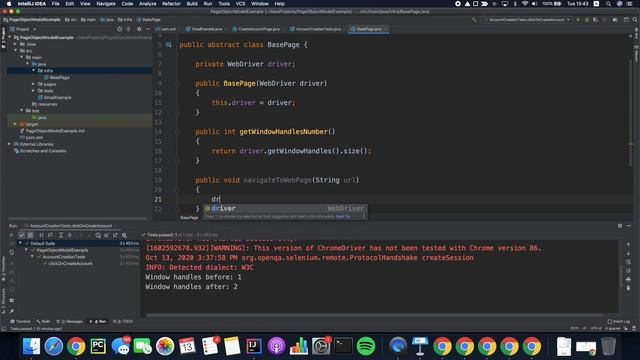Open Build tool window button
This screenshot has height=360, width=640.
[x=43, y=322]
